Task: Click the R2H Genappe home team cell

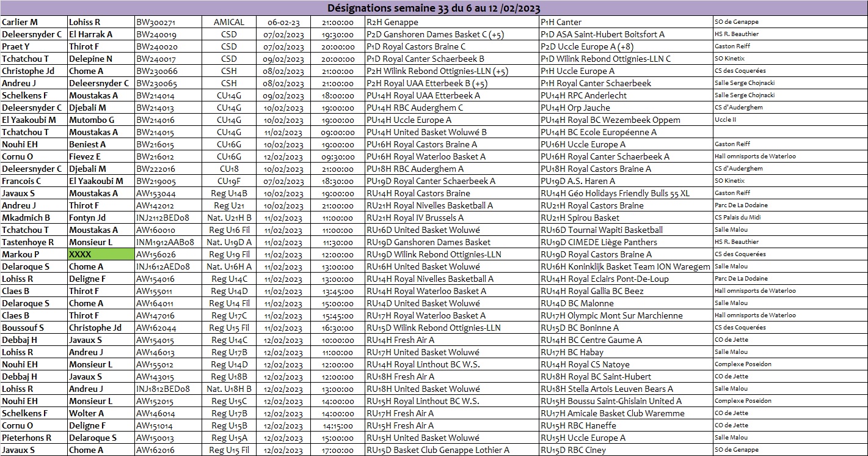Action: point(451,22)
